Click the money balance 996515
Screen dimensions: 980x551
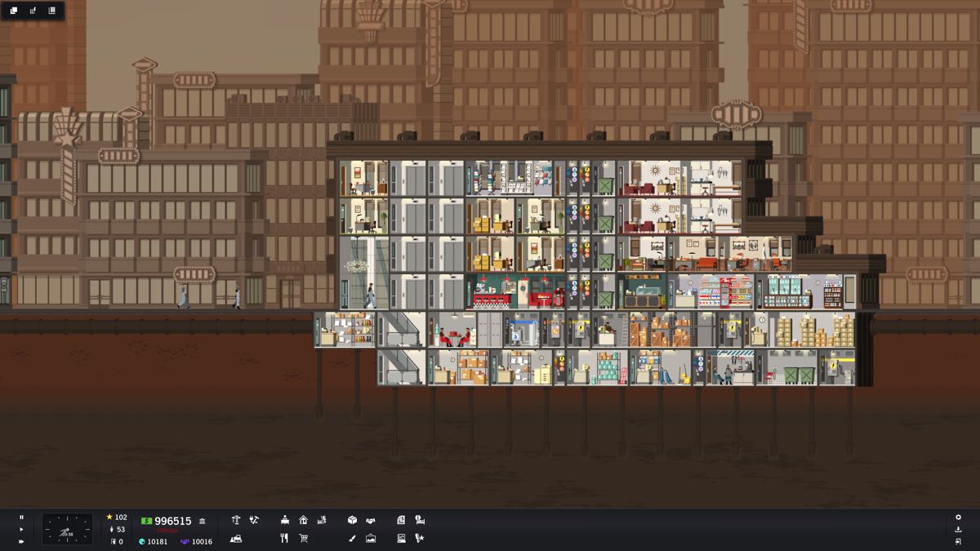click(167, 521)
